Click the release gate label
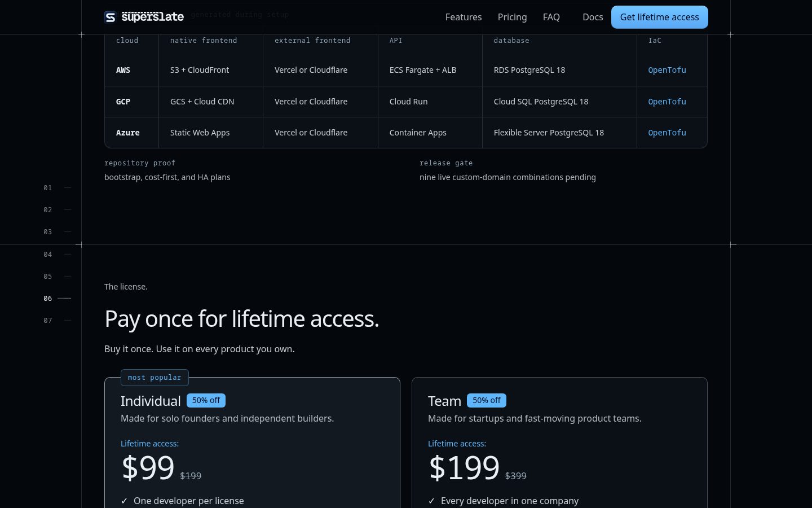This screenshot has height=508, width=812. tap(446, 163)
